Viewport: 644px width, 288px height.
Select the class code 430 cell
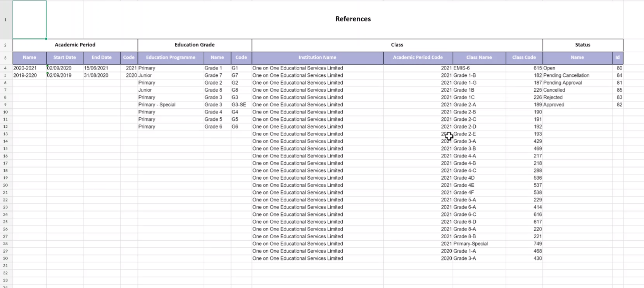(x=524, y=259)
